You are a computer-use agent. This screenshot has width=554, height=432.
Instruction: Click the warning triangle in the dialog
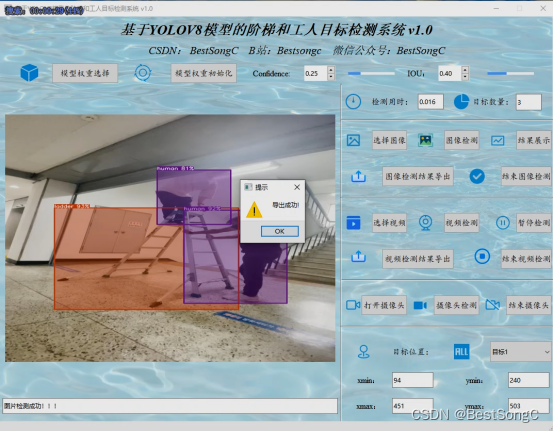pos(254,209)
